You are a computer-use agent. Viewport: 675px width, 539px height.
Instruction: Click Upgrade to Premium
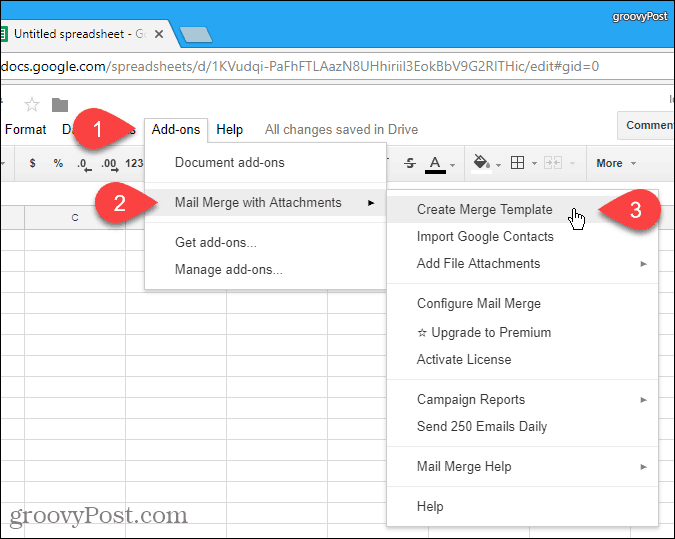(523, 332)
